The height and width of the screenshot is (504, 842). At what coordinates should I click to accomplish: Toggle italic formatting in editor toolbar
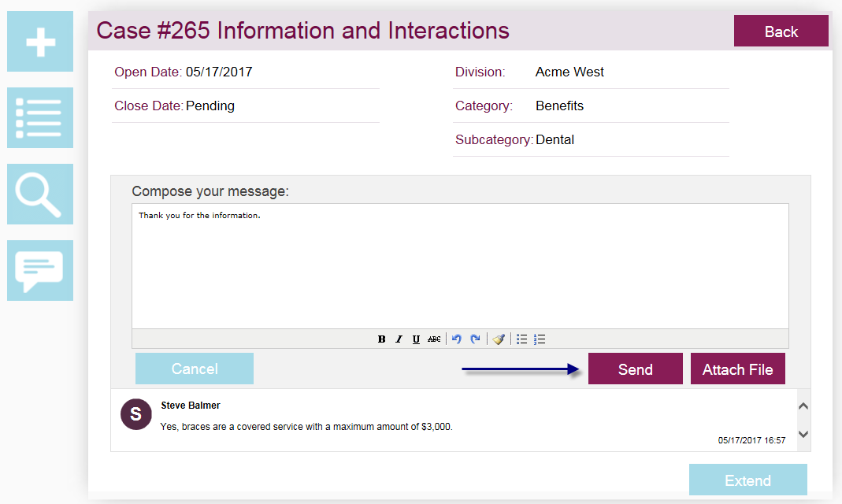click(399, 339)
